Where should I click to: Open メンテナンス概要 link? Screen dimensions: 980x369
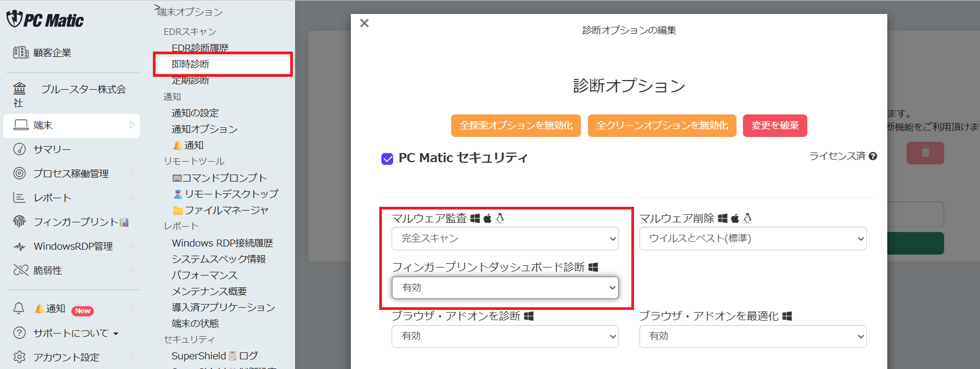[x=209, y=291]
